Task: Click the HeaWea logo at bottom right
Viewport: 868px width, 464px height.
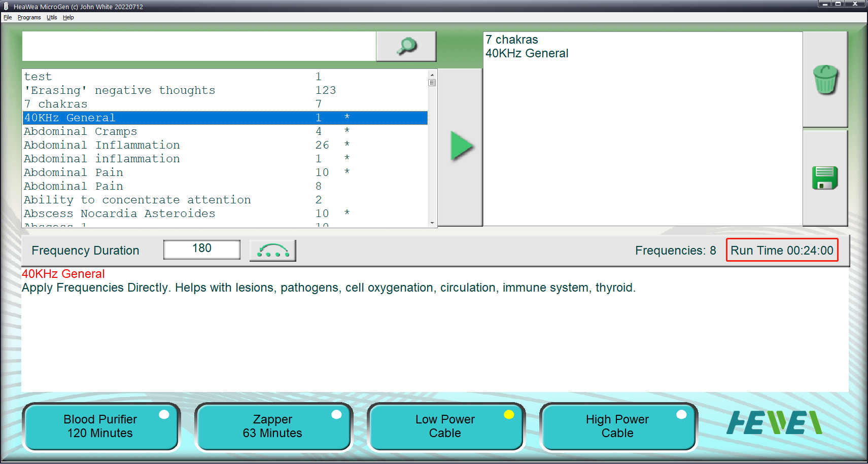Action: click(774, 423)
